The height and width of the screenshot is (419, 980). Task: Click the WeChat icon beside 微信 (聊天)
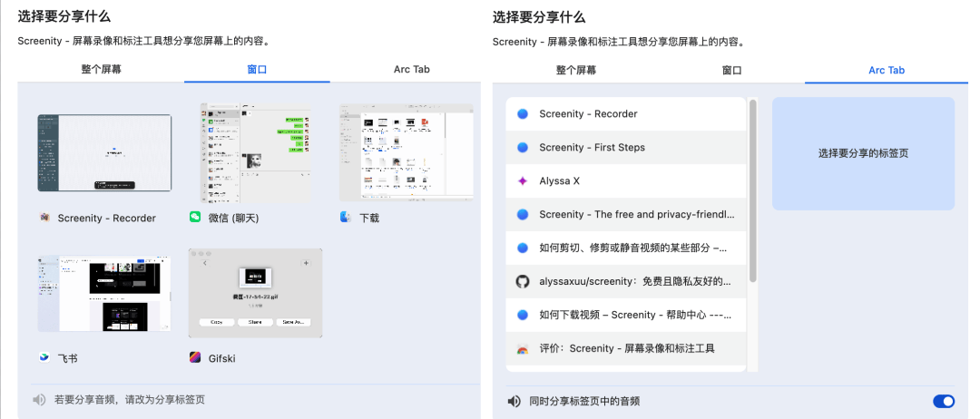[194, 218]
